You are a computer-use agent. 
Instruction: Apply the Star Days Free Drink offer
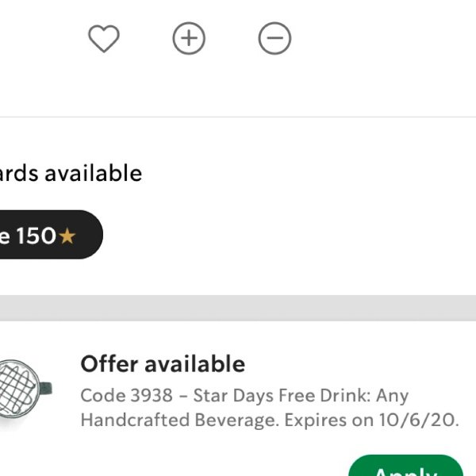(x=406, y=466)
